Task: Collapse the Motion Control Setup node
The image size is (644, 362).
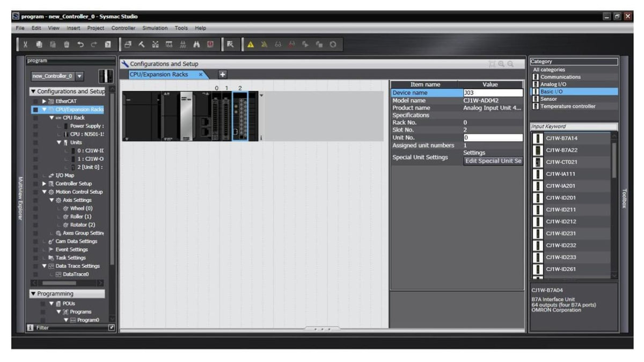Action: [x=44, y=192]
